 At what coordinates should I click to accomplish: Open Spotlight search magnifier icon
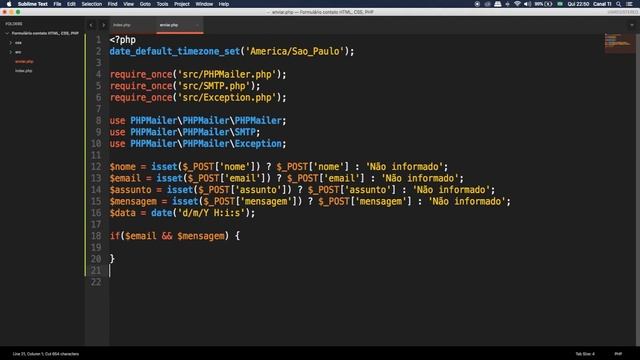point(618,4)
